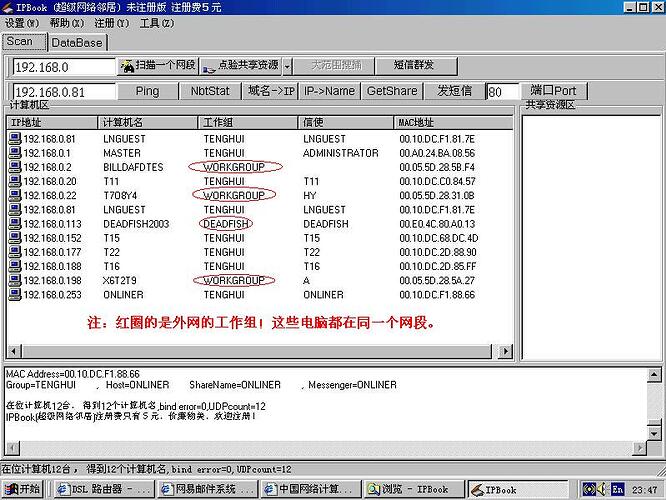Open dropdown arrow beside 点验共享资源
This screenshot has height=500, width=666.
click(x=287, y=66)
